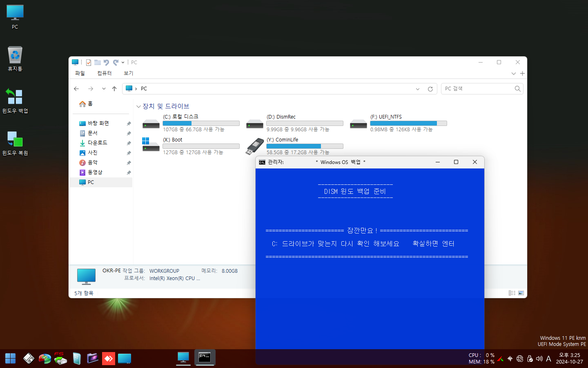Image resolution: width=588 pixels, height=368 pixels.
Task: Open the colorful disk taskbar icon
Action: (x=45, y=359)
